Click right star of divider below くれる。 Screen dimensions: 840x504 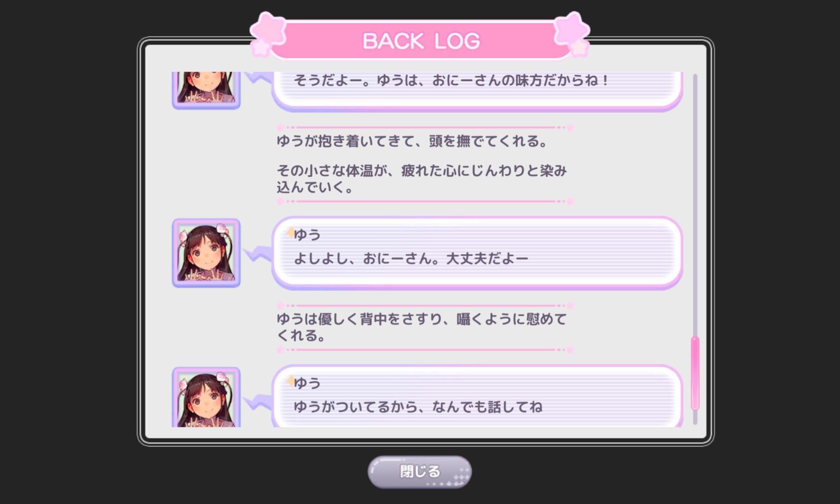[570, 349]
